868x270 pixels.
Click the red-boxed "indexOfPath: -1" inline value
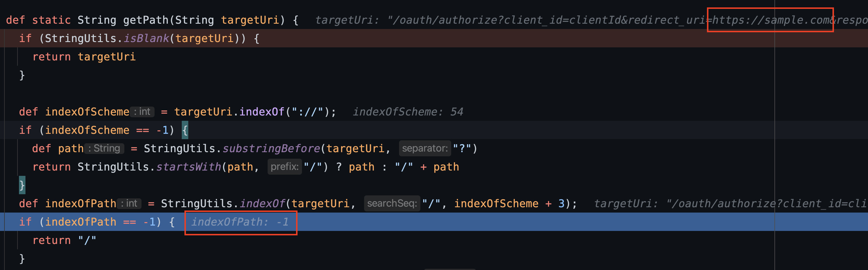click(241, 222)
